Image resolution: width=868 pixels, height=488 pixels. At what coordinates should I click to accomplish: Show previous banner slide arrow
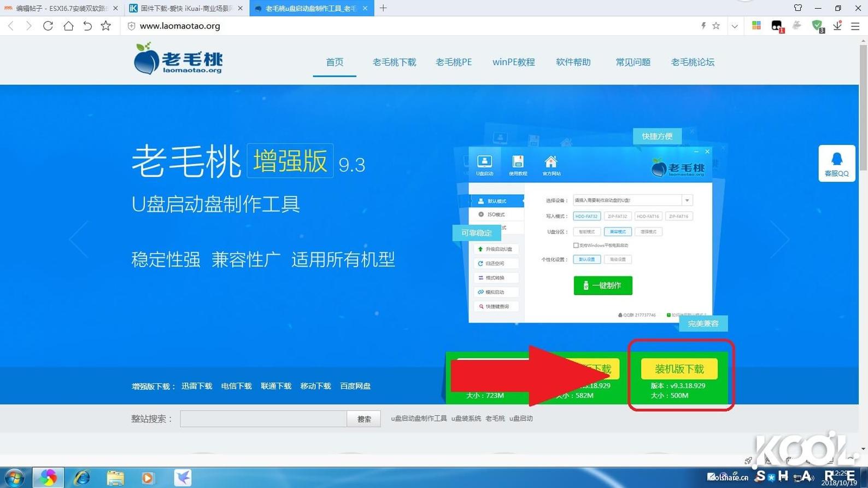pos(78,239)
